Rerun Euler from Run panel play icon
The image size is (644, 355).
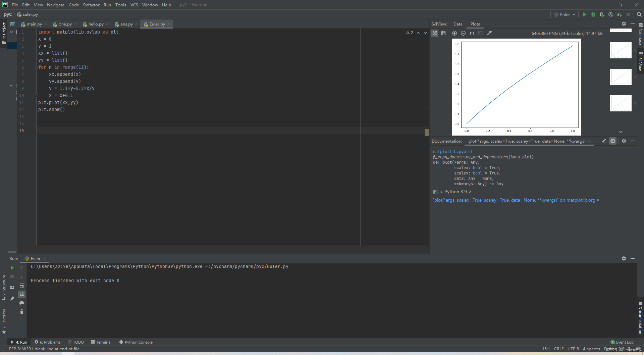(x=12, y=268)
